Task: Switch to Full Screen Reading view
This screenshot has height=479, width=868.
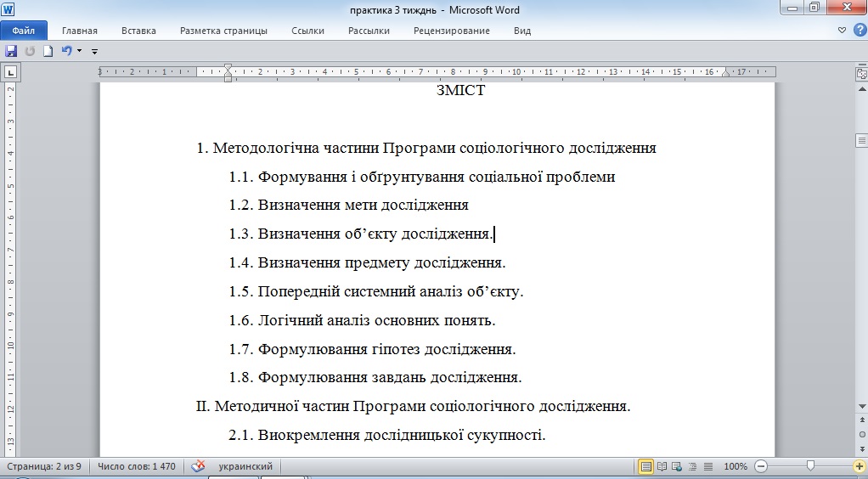Action: pyautogui.click(x=662, y=466)
